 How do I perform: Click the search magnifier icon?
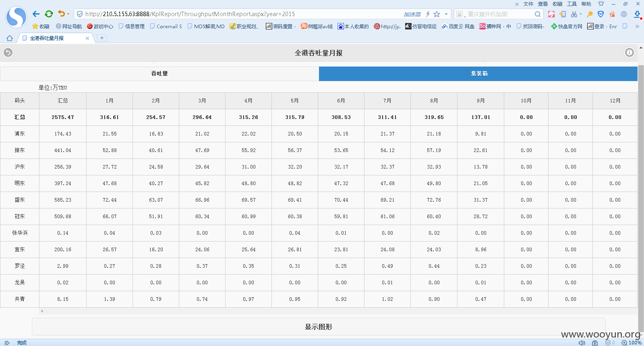click(538, 14)
